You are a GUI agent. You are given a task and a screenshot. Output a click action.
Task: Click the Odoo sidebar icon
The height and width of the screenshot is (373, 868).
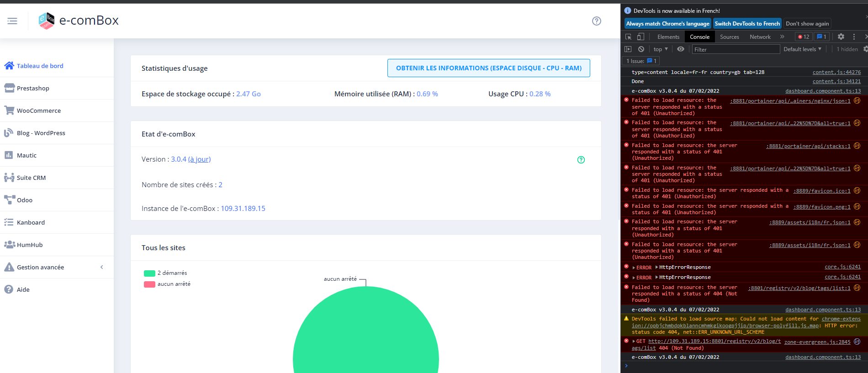(10, 200)
